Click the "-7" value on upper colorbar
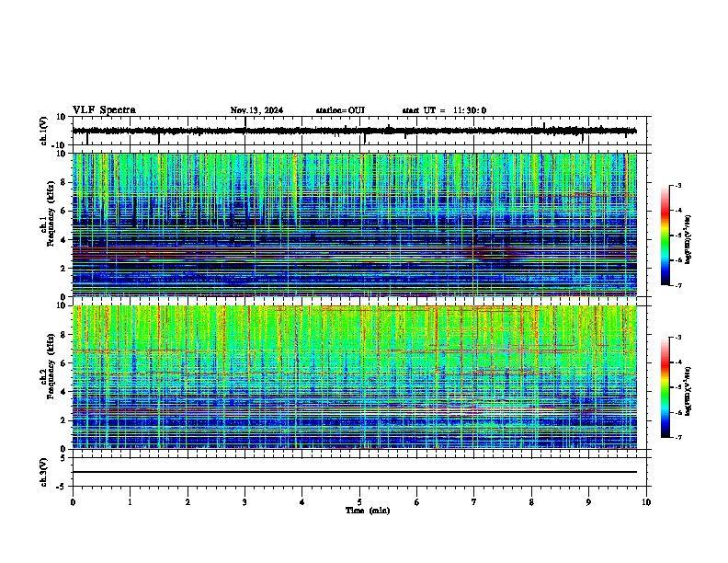The width and height of the screenshot is (728, 563). (677, 285)
